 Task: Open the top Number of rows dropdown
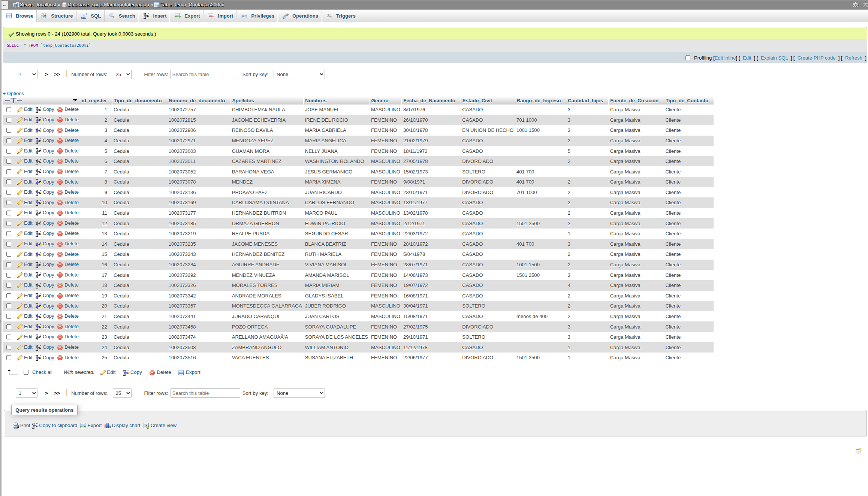click(x=122, y=75)
